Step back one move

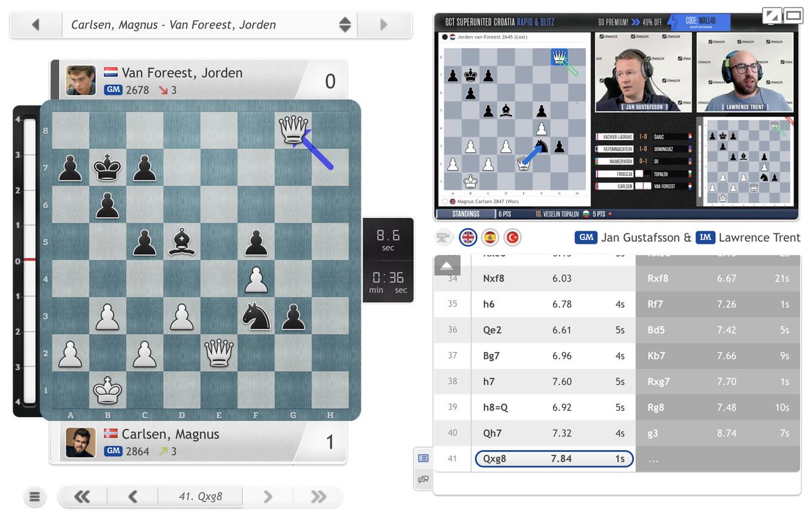[x=133, y=497]
